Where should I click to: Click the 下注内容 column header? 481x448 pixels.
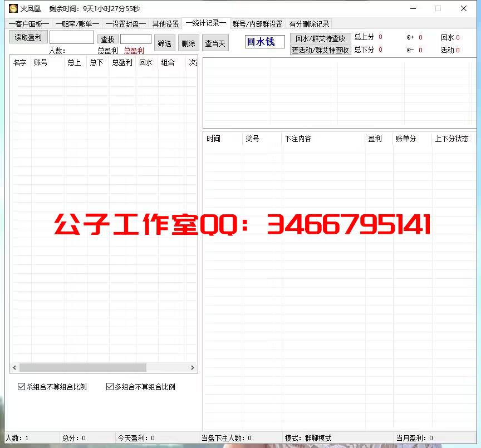coord(323,139)
